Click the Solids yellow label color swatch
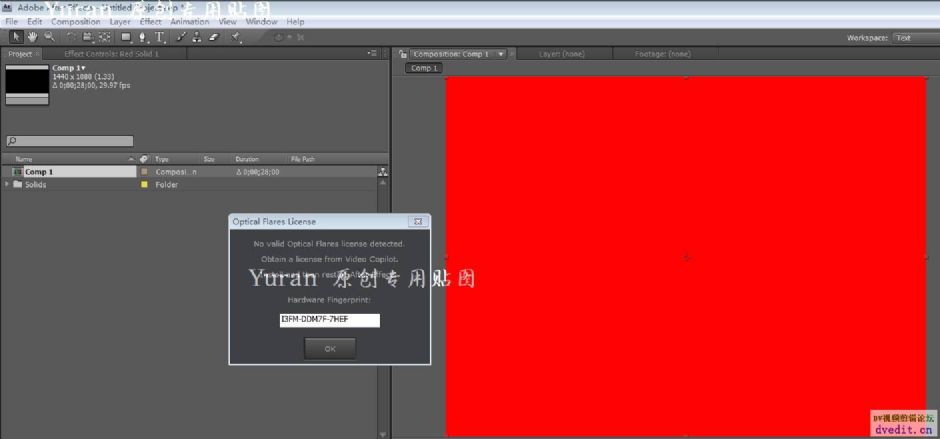Screen dimensions: 940x439 click(x=144, y=185)
